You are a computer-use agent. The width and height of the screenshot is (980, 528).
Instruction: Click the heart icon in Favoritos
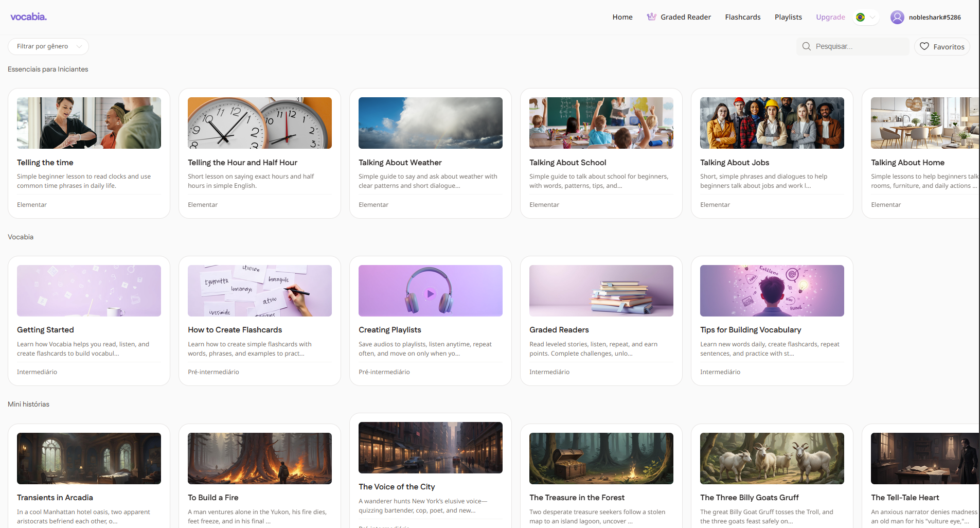coord(924,46)
